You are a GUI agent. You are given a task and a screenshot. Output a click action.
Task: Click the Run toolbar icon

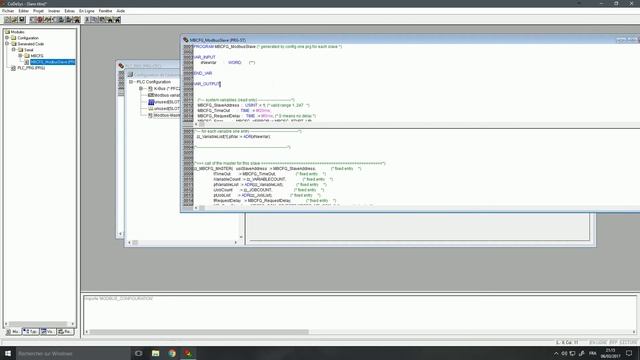pos(33,19)
